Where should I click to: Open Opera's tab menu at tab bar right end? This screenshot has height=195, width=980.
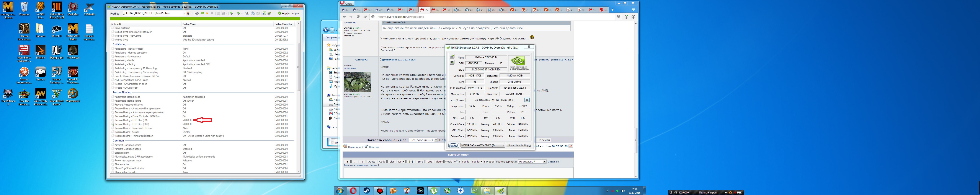point(634,10)
